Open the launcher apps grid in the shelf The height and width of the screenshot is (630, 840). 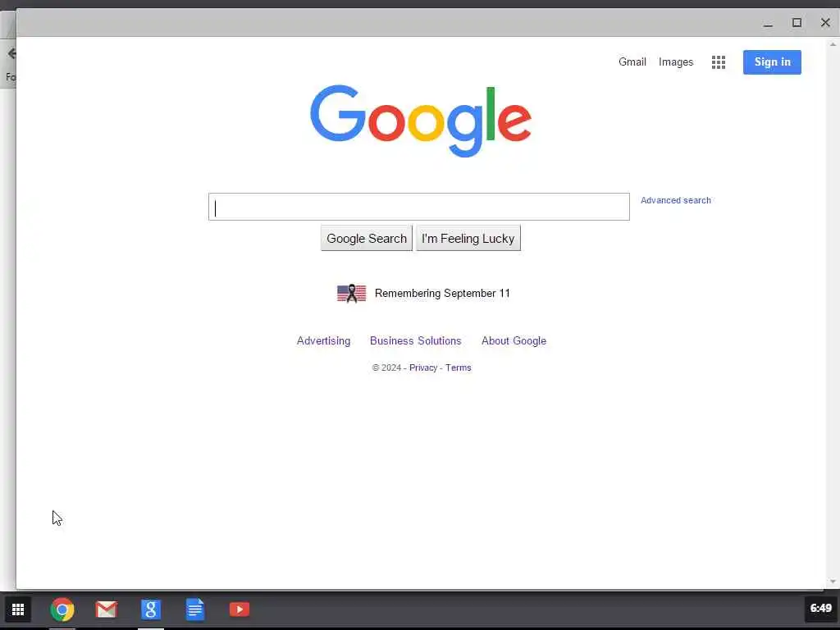point(18,609)
